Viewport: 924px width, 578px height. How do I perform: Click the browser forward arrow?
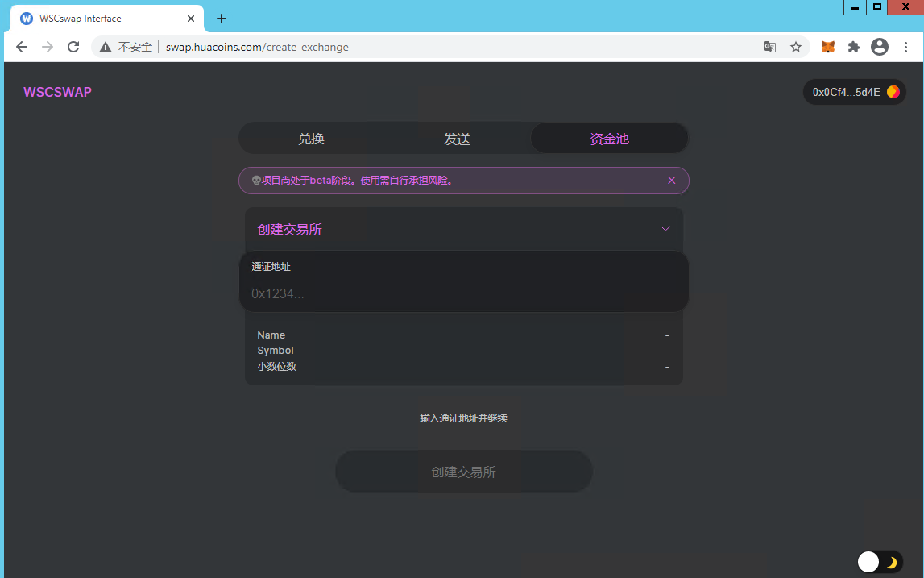tap(48, 48)
